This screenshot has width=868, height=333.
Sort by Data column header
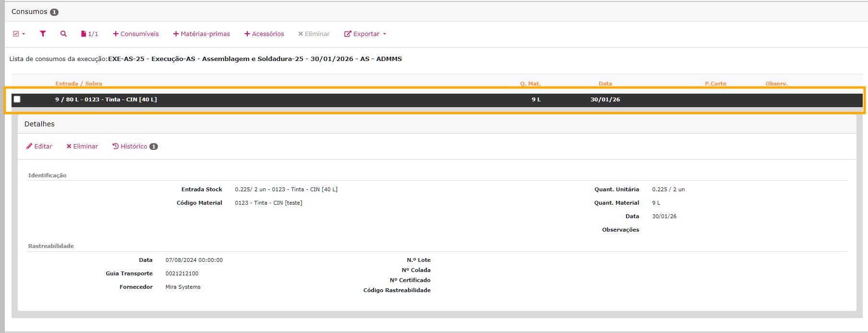(605, 84)
